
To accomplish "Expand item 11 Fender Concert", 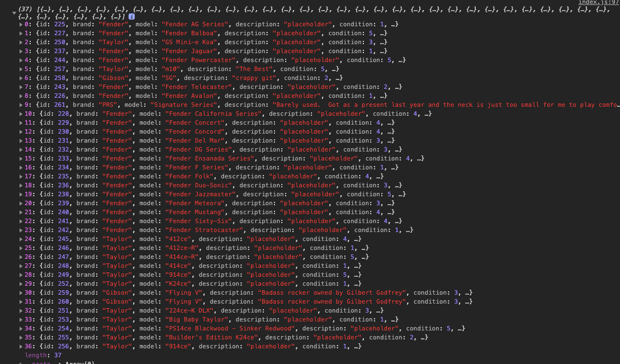I will [21, 123].
